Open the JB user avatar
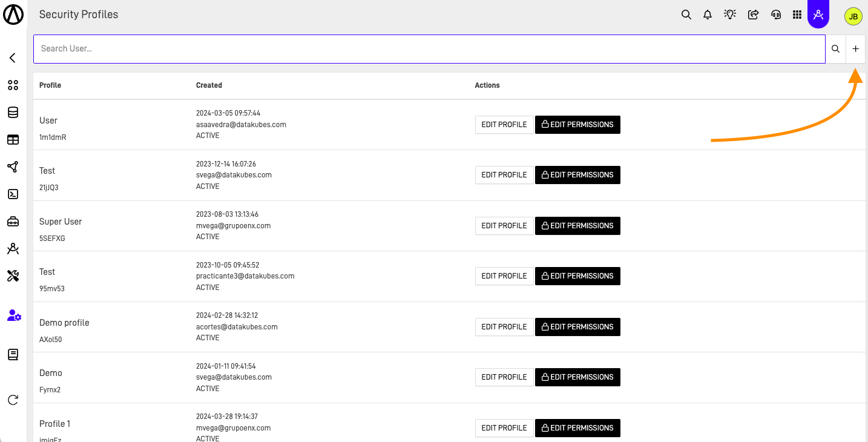Screen dimensions: 868x442 pyautogui.click(x=853, y=16)
